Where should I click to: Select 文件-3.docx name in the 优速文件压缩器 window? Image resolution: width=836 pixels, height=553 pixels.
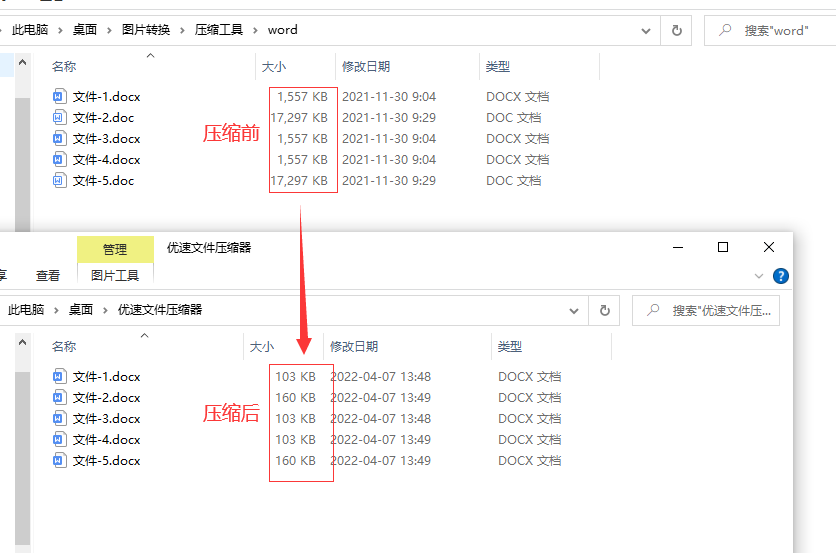point(107,419)
